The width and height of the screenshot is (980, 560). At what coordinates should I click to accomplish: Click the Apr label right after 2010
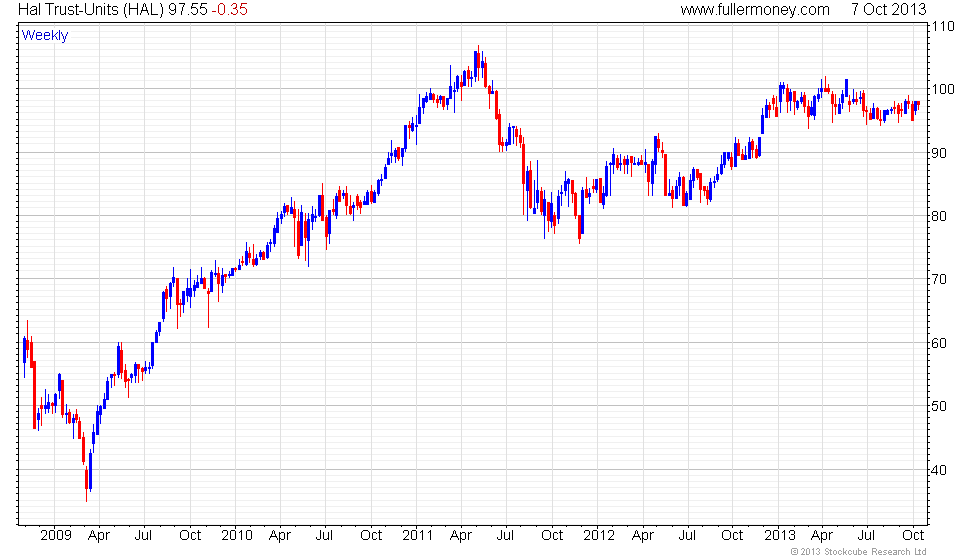(280, 536)
